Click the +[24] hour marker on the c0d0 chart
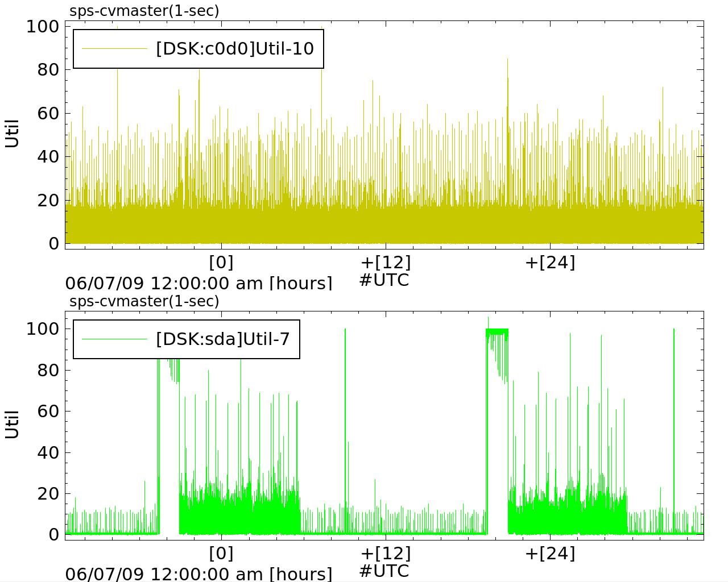728x582 pixels. pyautogui.click(x=549, y=263)
